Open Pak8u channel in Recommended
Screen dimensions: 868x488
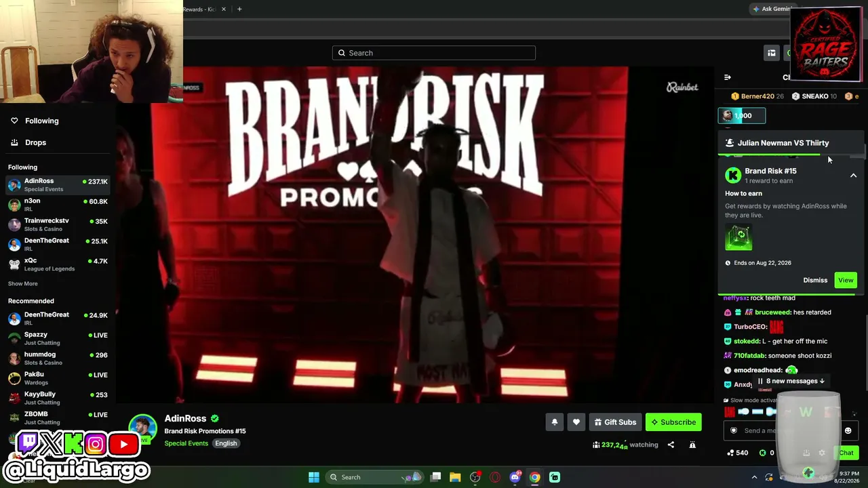click(58, 378)
